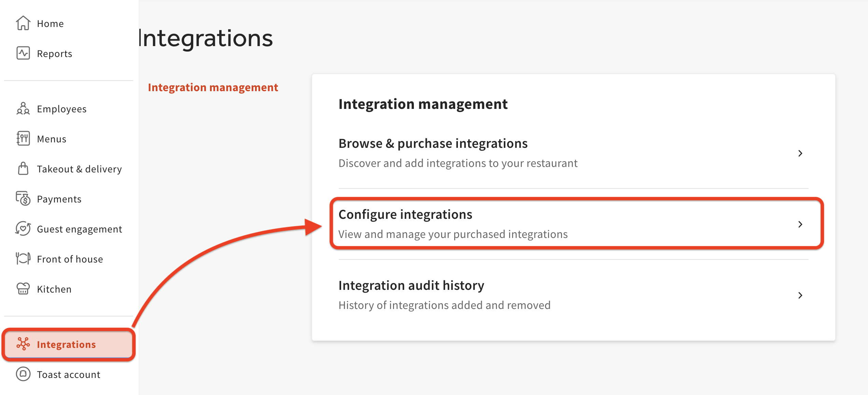Click the Kitchen chef hat icon
This screenshot has height=395, width=868.
coord(23,289)
